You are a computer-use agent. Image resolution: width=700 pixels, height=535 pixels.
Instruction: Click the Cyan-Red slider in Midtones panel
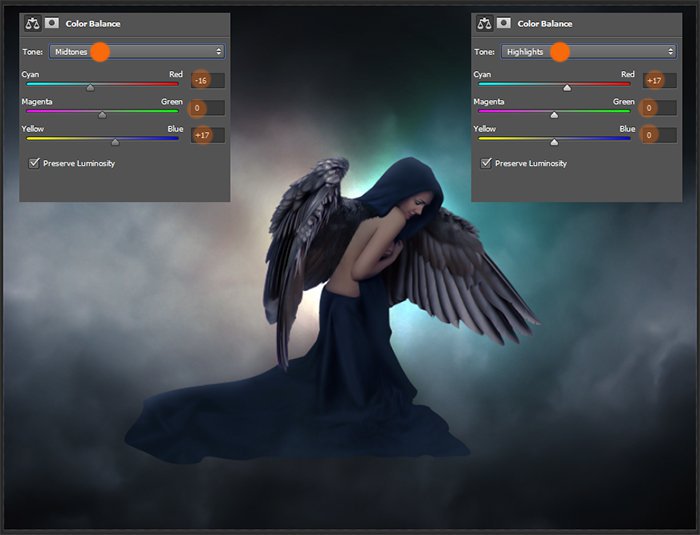[x=102, y=84]
